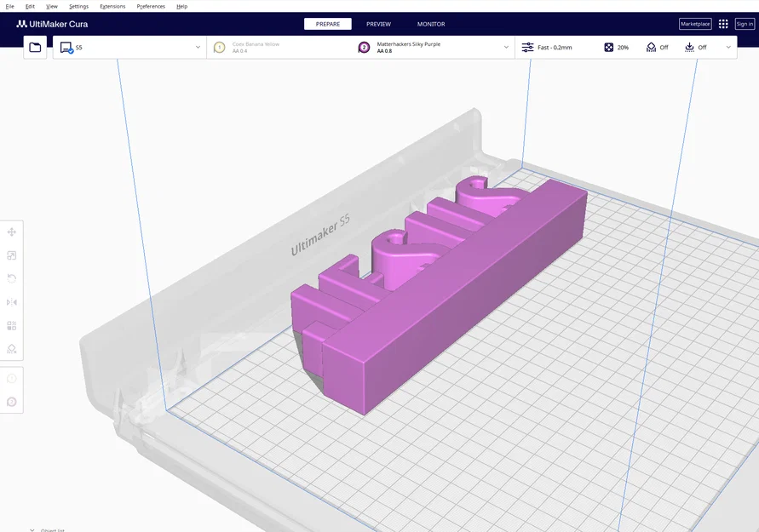Open file folder icon button
The height and width of the screenshot is (532, 759).
(35, 48)
